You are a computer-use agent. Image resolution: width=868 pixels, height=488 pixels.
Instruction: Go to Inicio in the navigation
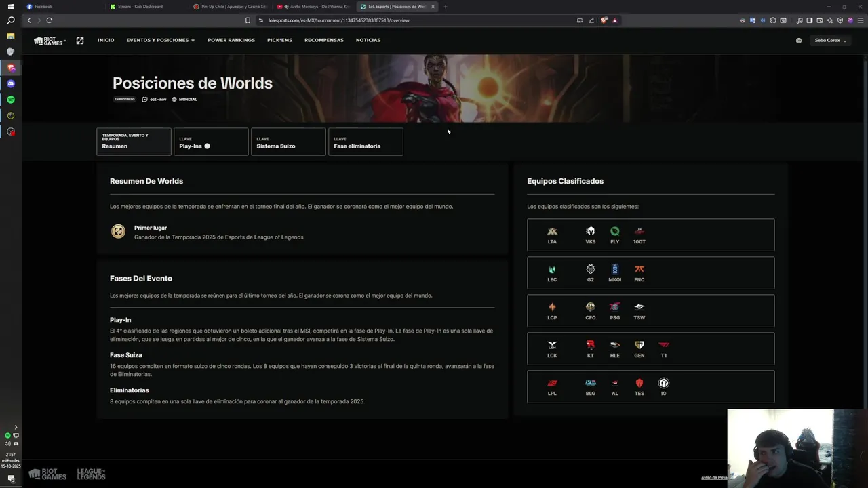[x=106, y=41]
